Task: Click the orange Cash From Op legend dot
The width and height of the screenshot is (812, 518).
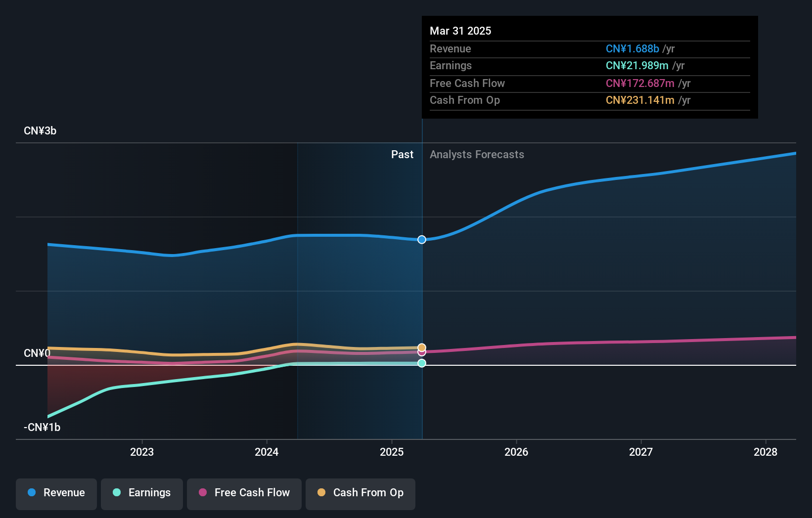Action: click(x=321, y=493)
